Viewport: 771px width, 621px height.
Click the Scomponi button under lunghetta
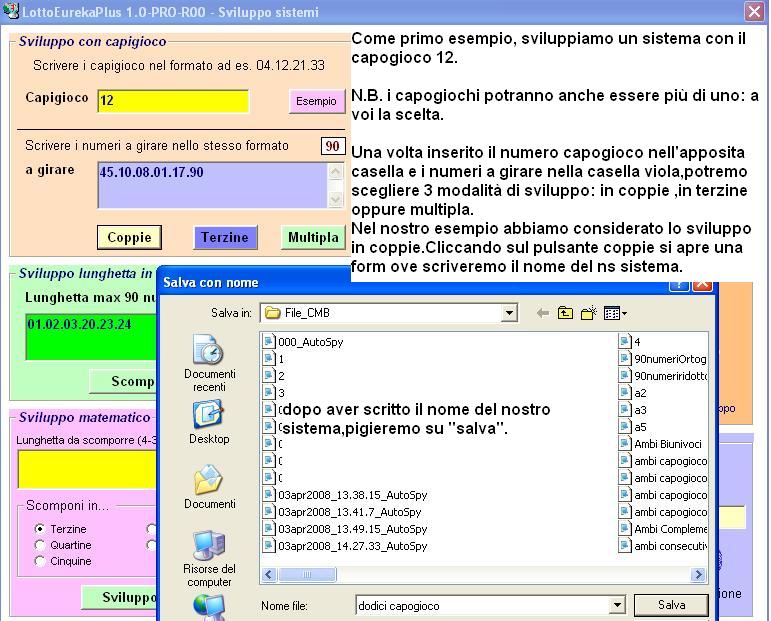(x=123, y=381)
